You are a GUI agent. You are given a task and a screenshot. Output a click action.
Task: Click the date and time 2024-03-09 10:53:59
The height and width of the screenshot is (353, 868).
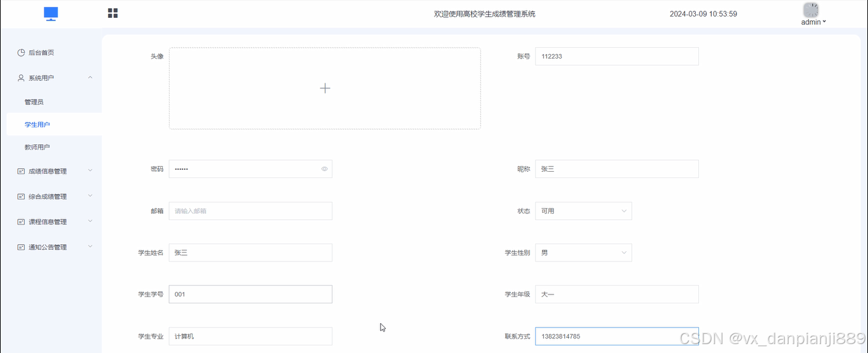703,14
